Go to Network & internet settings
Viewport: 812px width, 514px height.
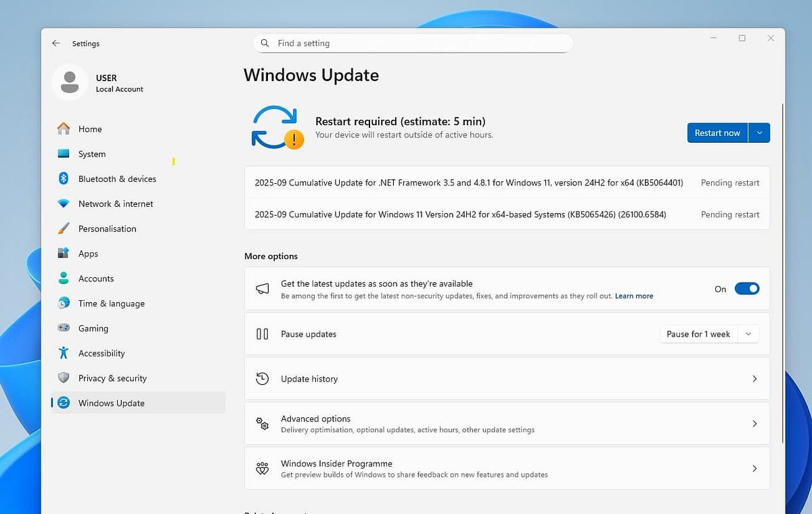coord(138,204)
